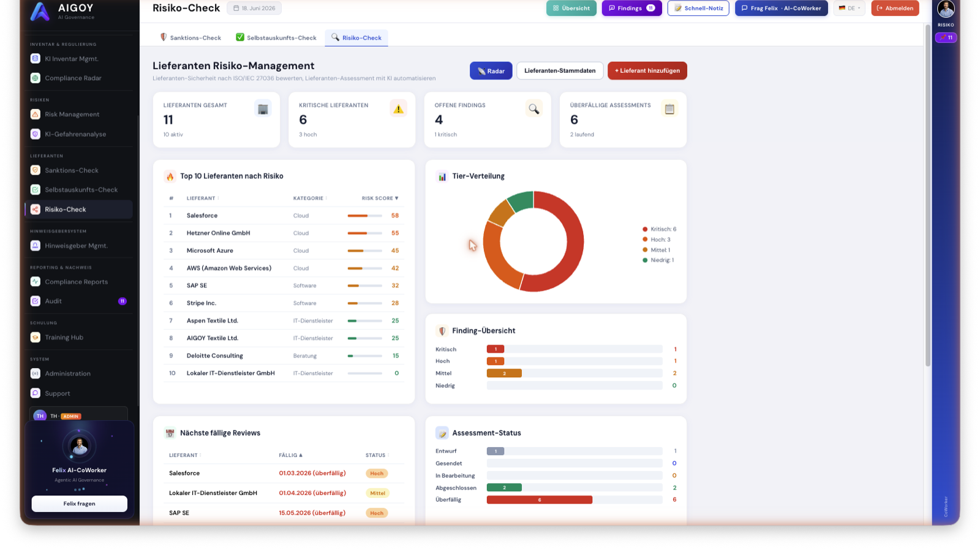Sort table by Risk Score column header
This screenshot has height=550, width=980.
(380, 198)
